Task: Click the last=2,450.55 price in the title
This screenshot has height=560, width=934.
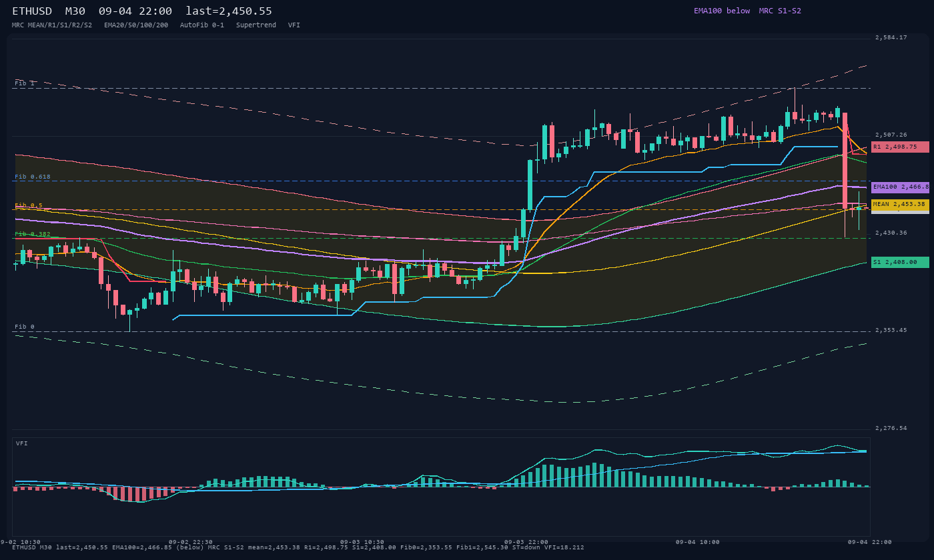Action: [x=229, y=11]
